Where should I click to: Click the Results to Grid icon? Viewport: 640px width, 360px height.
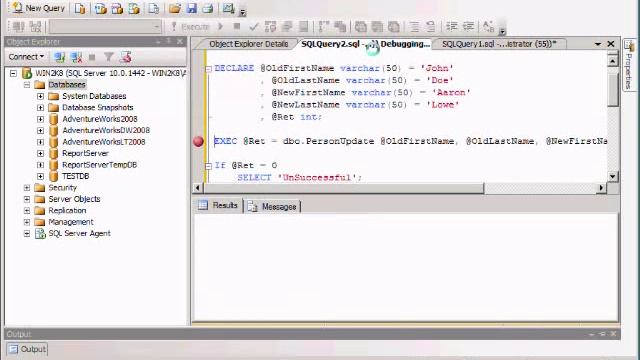tap(377, 27)
